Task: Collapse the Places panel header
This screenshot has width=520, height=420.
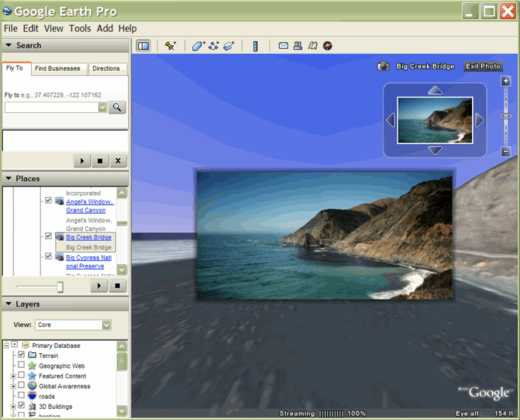Action: point(8,179)
